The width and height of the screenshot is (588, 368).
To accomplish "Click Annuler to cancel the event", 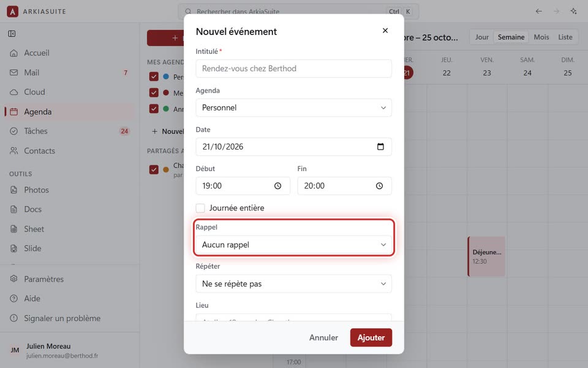I will point(323,337).
